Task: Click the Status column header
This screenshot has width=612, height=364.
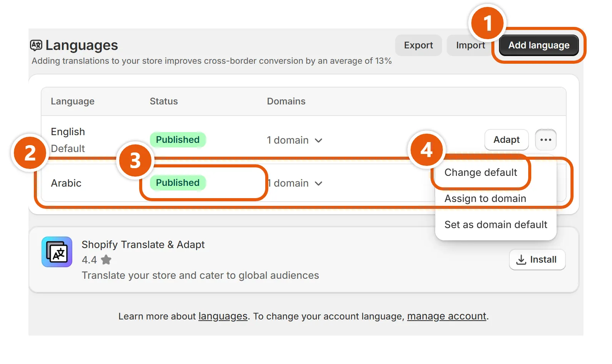Action: click(x=164, y=101)
